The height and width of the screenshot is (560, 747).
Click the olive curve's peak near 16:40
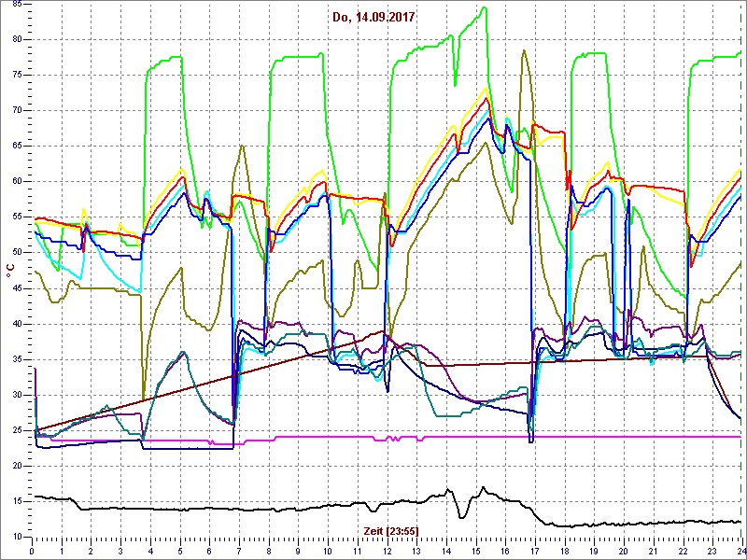coord(524,50)
